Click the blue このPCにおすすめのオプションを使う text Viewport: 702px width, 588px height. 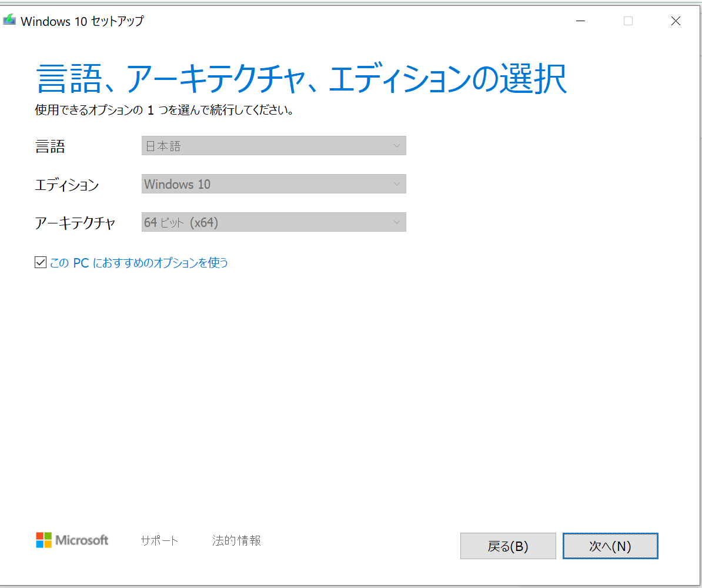(x=138, y=263)
